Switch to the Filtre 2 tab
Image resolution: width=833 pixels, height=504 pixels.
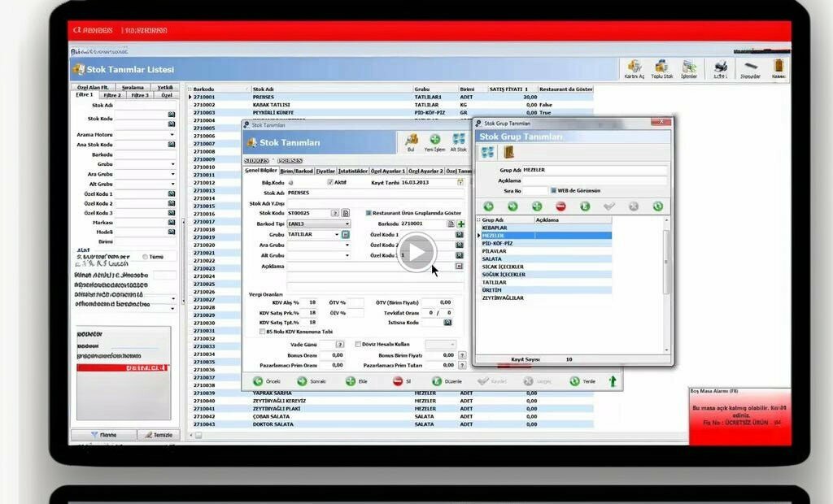(x=112, y=95)
